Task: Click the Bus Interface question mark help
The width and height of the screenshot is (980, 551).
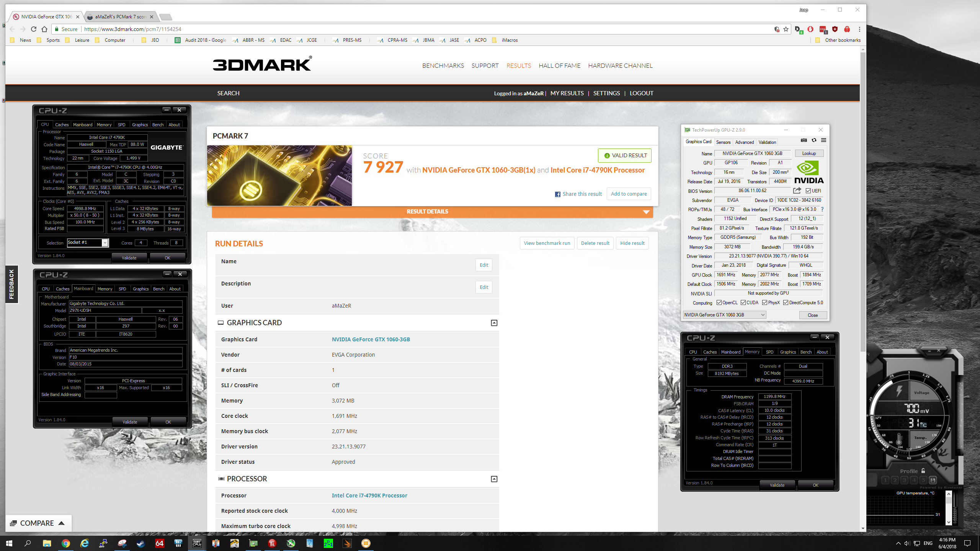Action: coord(822,209)
